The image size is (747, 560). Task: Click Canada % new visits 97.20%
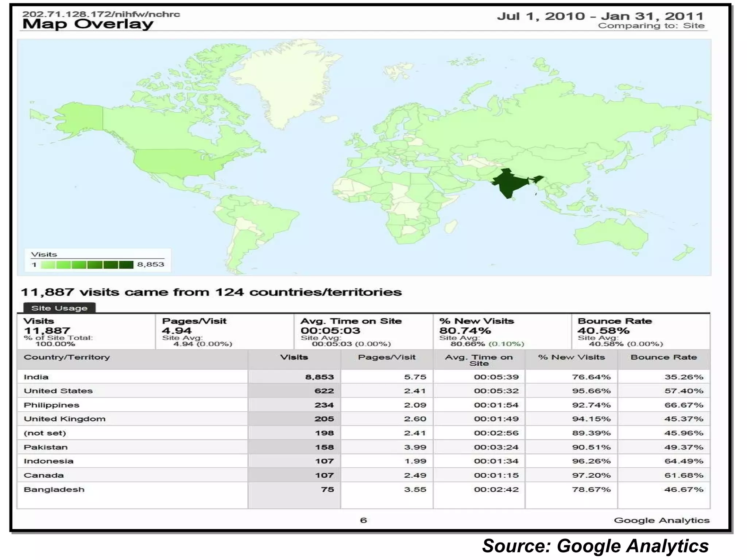tap(591, 475)
